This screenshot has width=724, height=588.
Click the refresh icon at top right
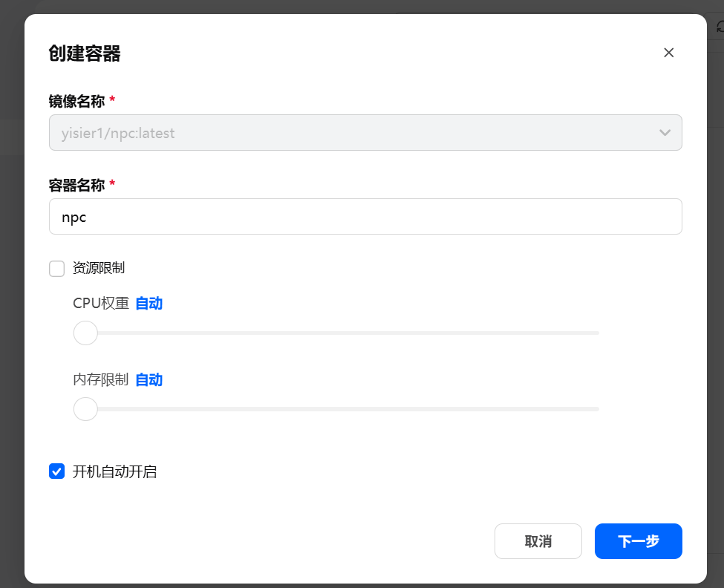coord(718,24)
